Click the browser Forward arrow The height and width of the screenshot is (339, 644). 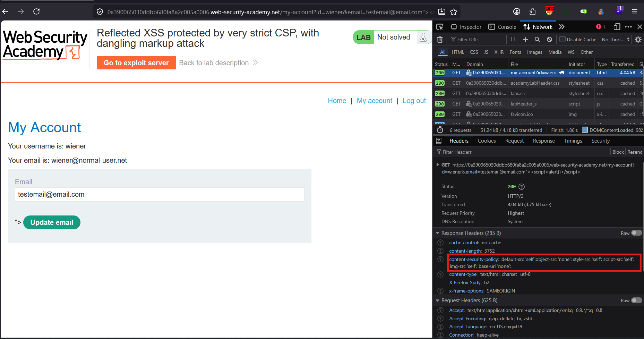click(x=21, y=12)
